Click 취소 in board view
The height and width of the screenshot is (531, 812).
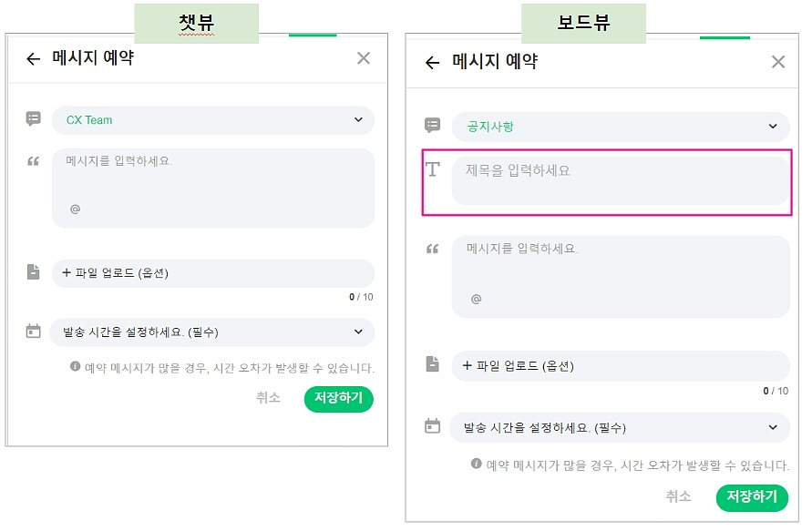click(678, 496)
